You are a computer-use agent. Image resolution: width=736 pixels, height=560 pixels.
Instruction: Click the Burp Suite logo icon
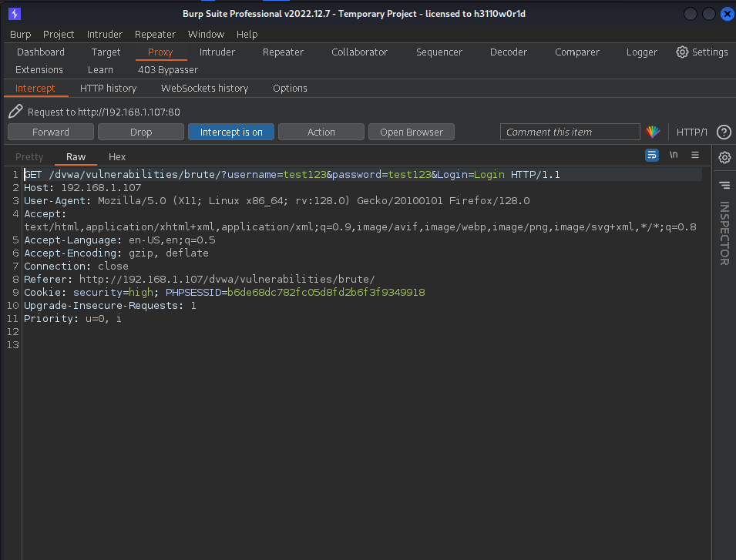point(15,14)
